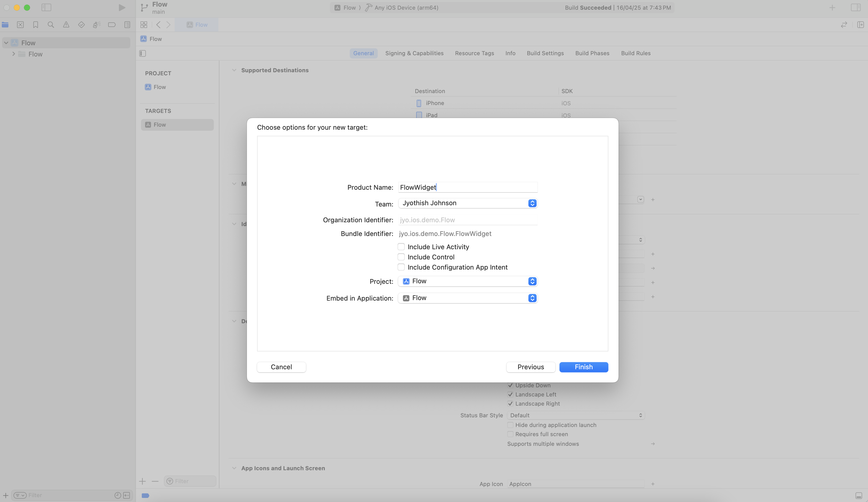Image resolution: width=868 pixels, height=502 pixels.
Task: Add a target with the plus button
Action: 143,481
